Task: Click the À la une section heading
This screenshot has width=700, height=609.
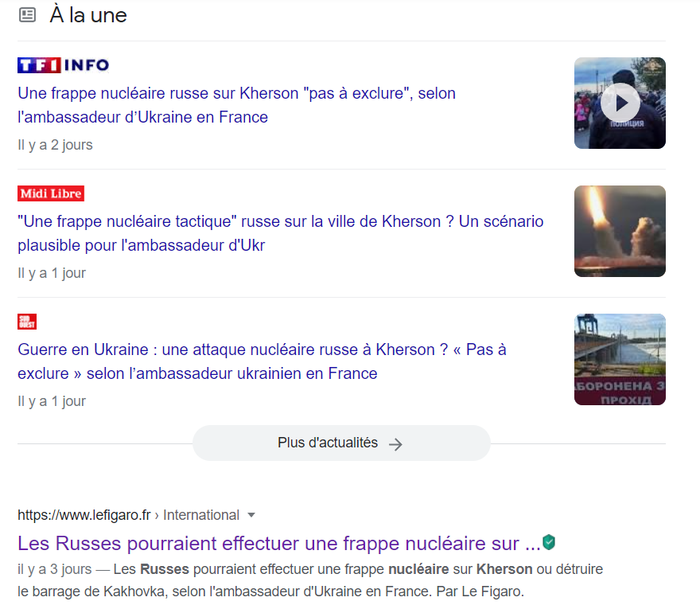Action: (x=88, y=15)
